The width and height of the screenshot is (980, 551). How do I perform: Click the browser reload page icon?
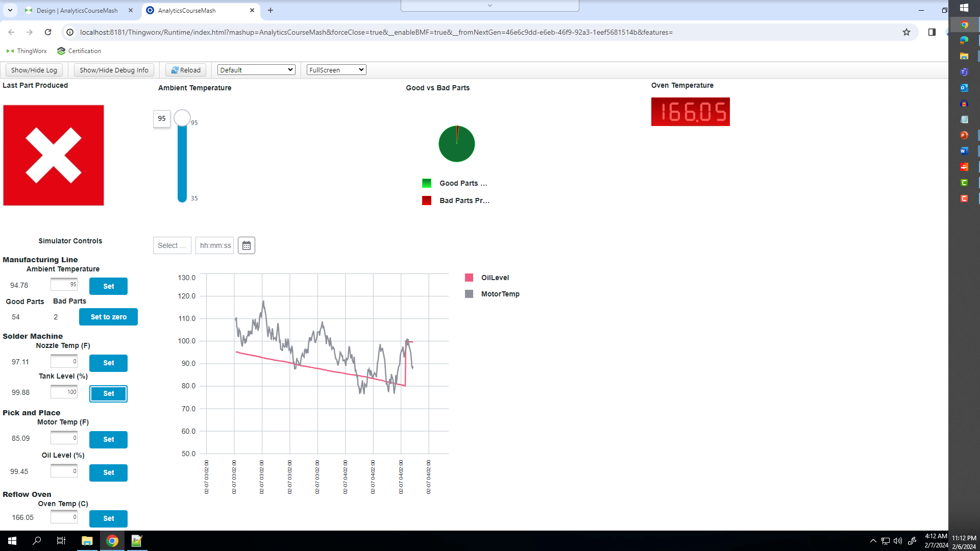tap(48, 32)
